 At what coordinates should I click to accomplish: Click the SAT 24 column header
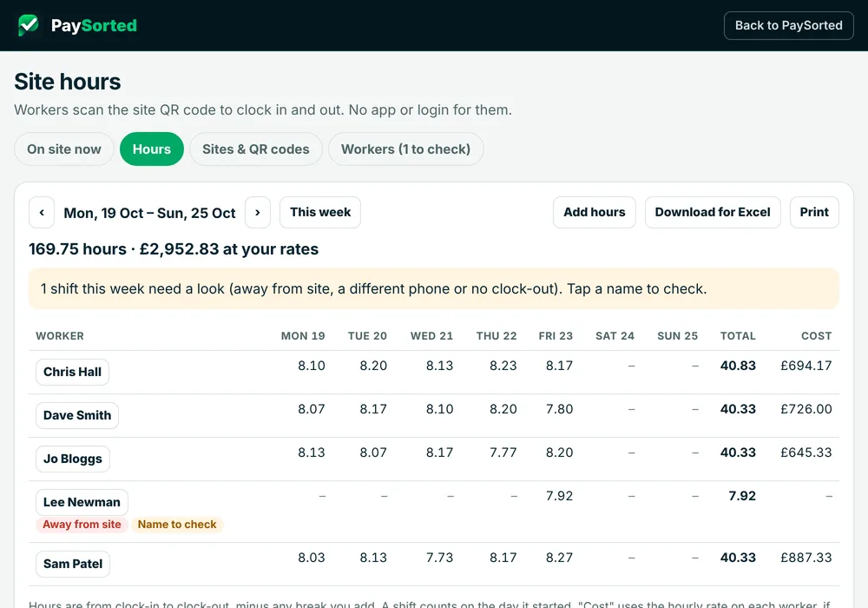[615, 336]
